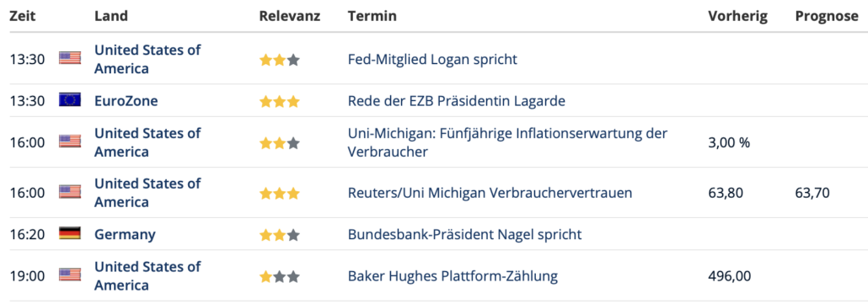Sort by the Relevanz column header
Image resolution: width=868 pixels, height=304 pixels.
pos(290,17)
